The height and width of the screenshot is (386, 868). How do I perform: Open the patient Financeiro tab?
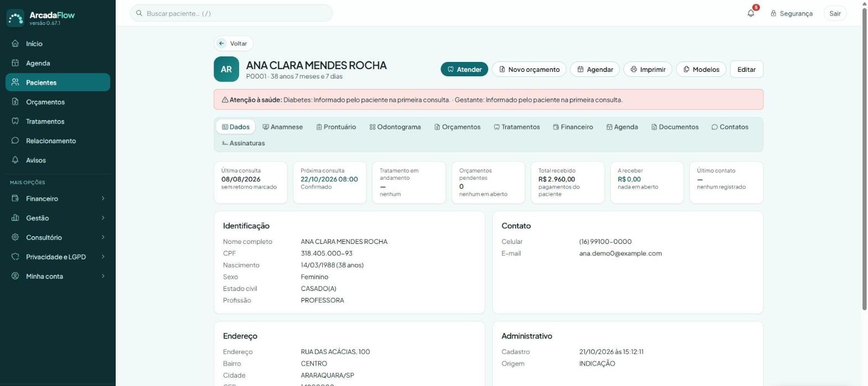coord(573,127)
